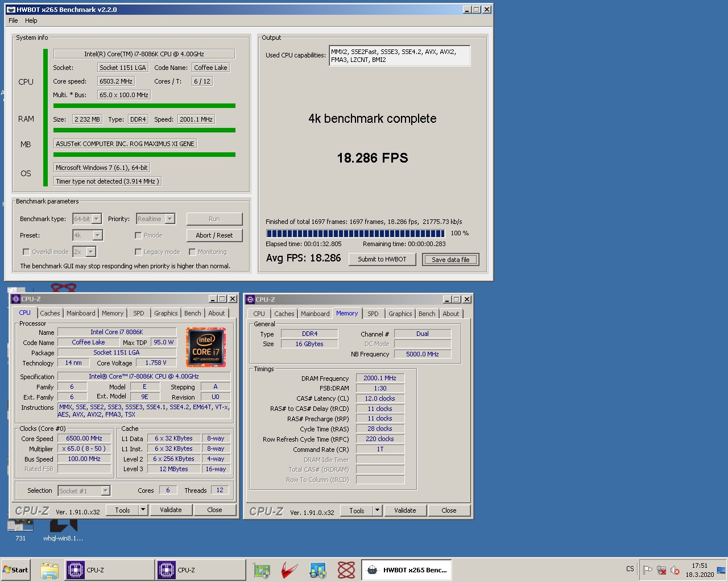Click the ASUSTeK ROG MAXIMUS XI GENE field
The image size is (728, 582).
point(125,144)
